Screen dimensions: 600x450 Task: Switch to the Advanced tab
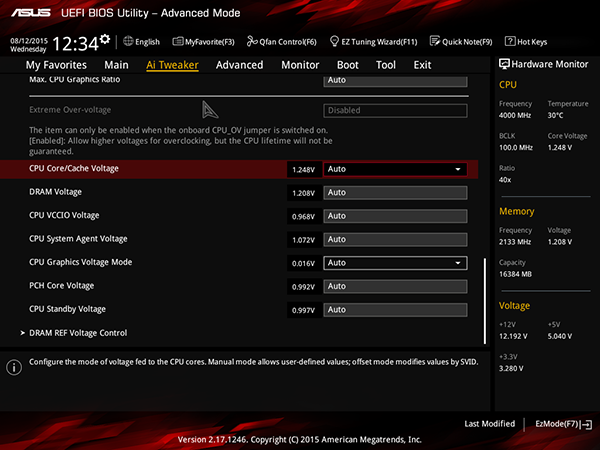(x=240, y=65)
